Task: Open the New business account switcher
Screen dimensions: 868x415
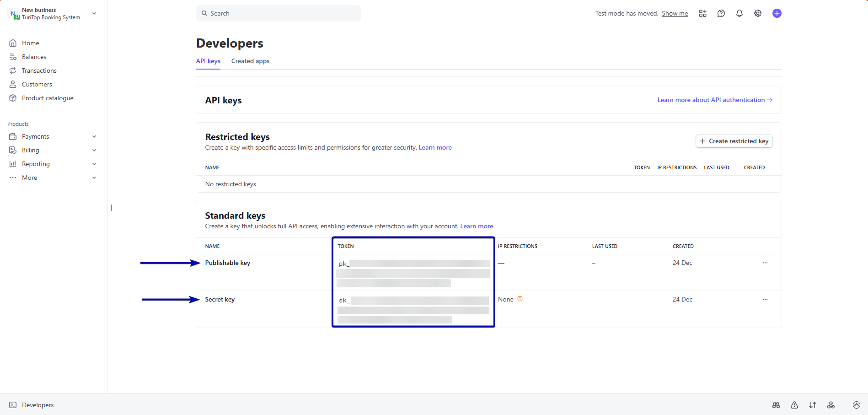Action: click(x=53, y=14)
